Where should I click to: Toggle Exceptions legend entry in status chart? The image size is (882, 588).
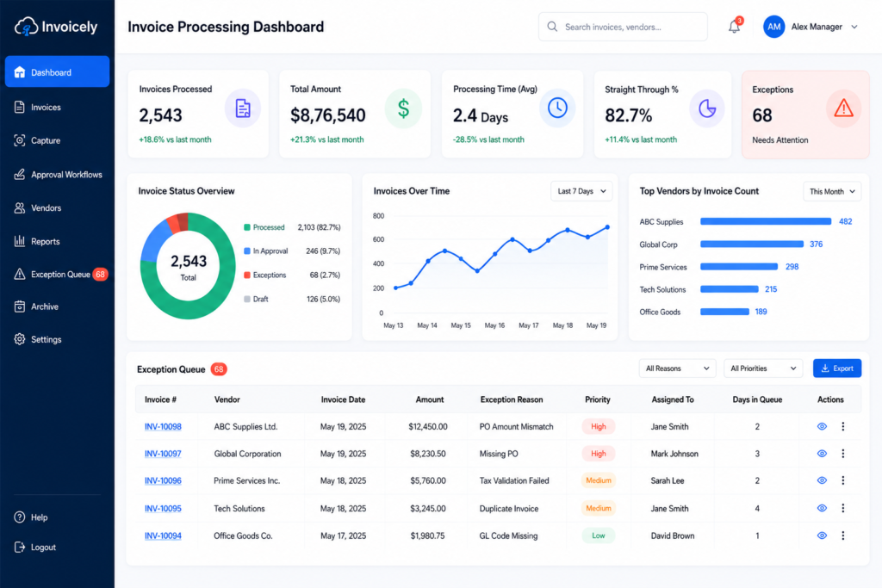[264, 275]
